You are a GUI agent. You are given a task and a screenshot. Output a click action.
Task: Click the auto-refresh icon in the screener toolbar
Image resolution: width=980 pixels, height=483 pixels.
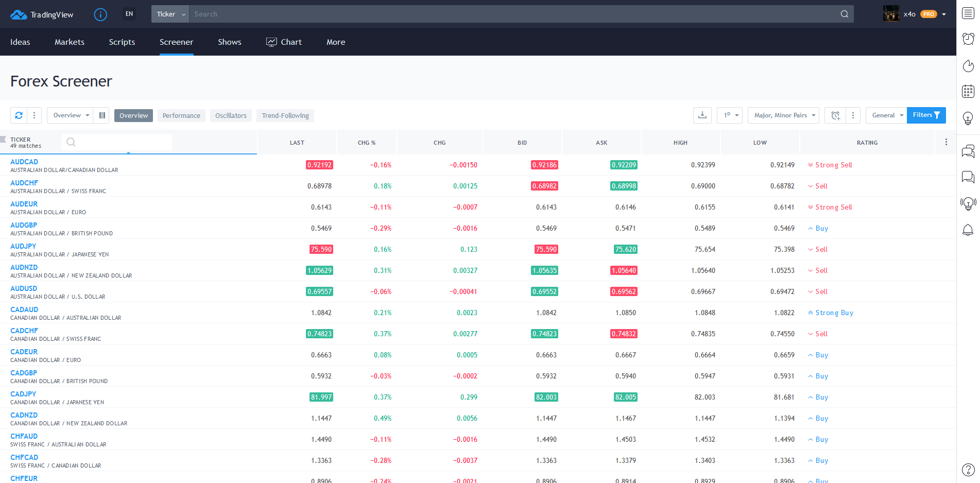(19, 115)
